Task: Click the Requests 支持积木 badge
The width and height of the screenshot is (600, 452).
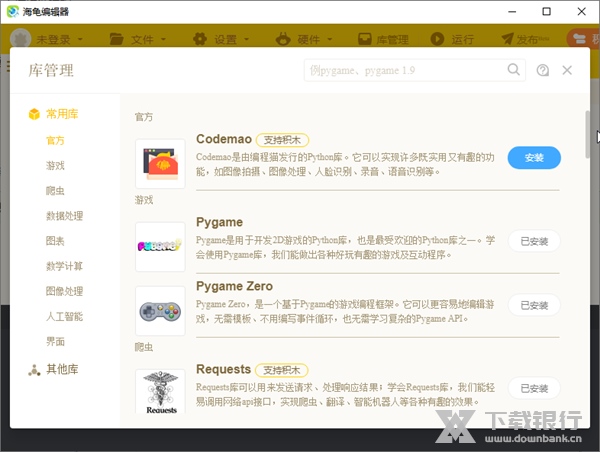Action: click(282, 370)
